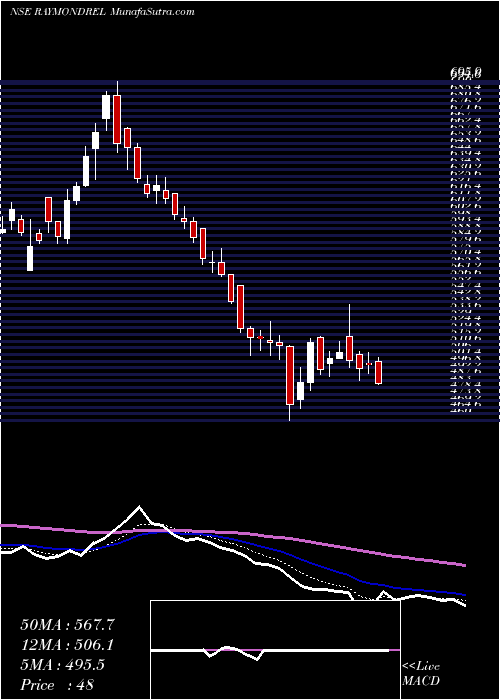This screenshot has height=700, width=500.
Task: Click inside the MACD histogram panel
Action: 275,650
